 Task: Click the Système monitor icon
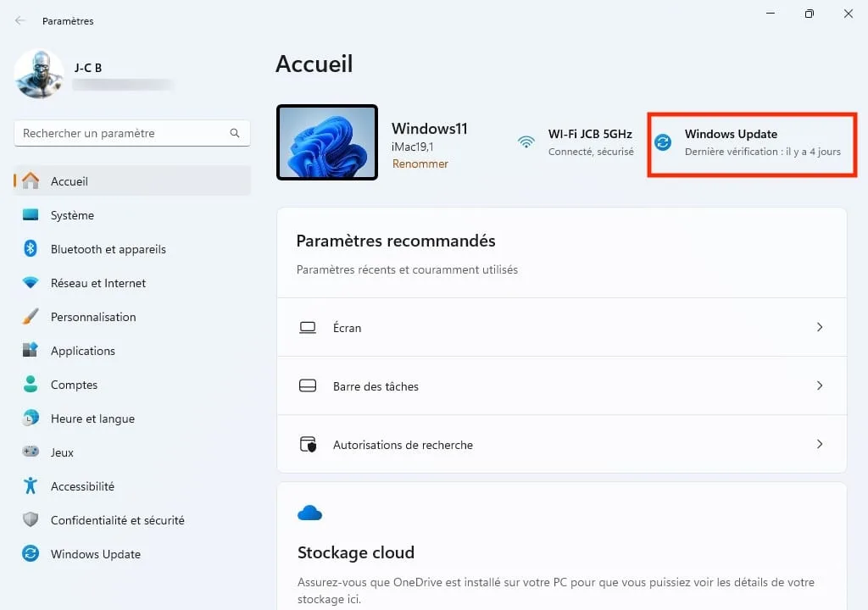[x=31, y=215]
